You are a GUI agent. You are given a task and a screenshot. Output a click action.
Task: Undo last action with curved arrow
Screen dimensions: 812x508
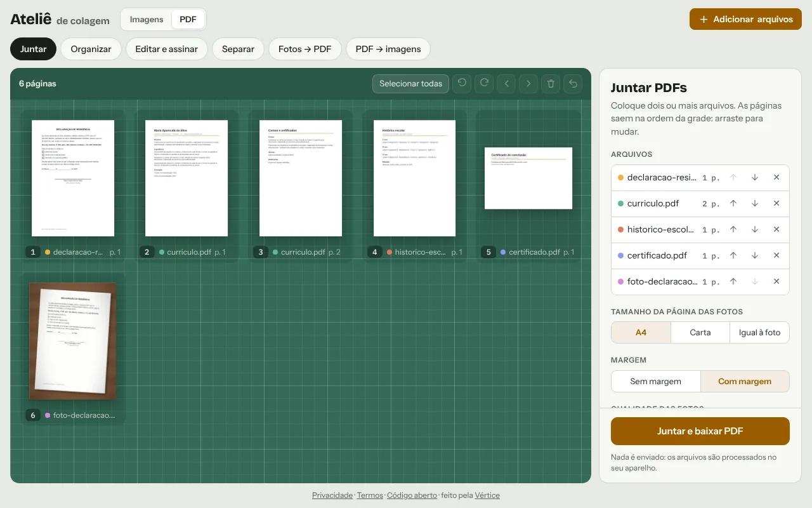coord(573,83)
